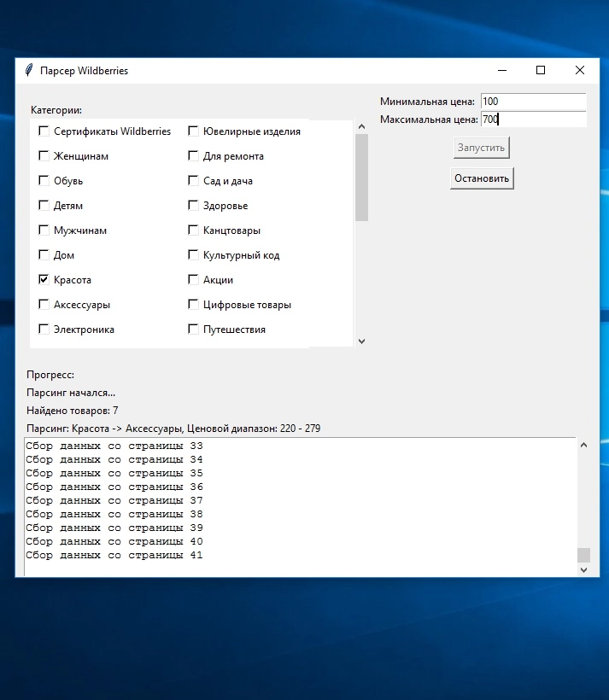Enable the Сад и дача checkbox

(193, 181)
